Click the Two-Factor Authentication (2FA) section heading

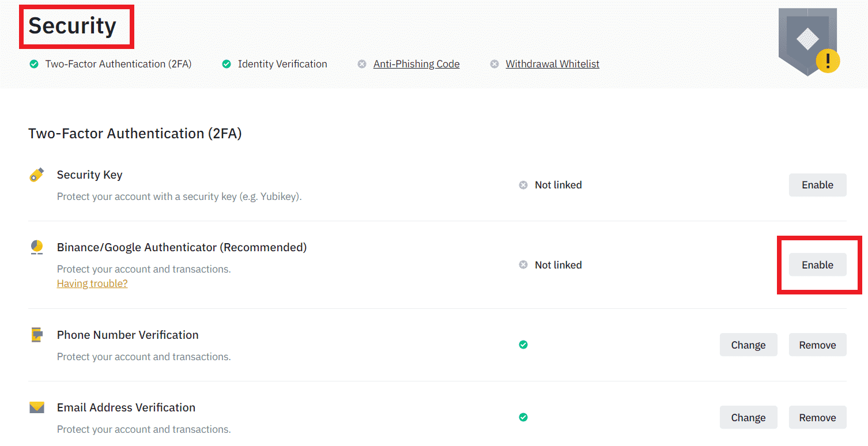tap(135, 134)
